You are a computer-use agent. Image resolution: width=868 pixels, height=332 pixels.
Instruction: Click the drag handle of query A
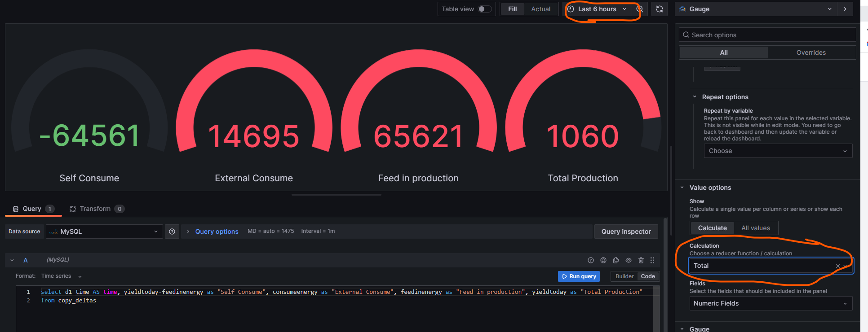coord(652,260)
